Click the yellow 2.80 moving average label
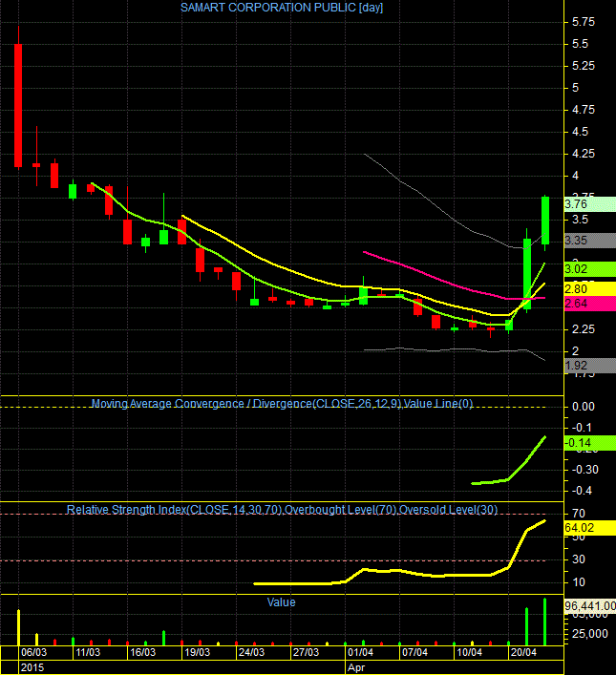 (589, 289)
